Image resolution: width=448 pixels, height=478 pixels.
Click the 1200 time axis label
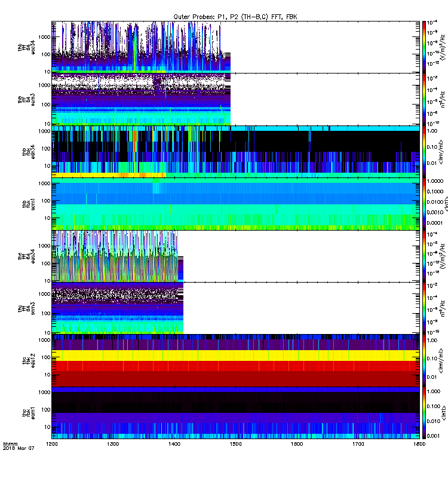point(51,444)
